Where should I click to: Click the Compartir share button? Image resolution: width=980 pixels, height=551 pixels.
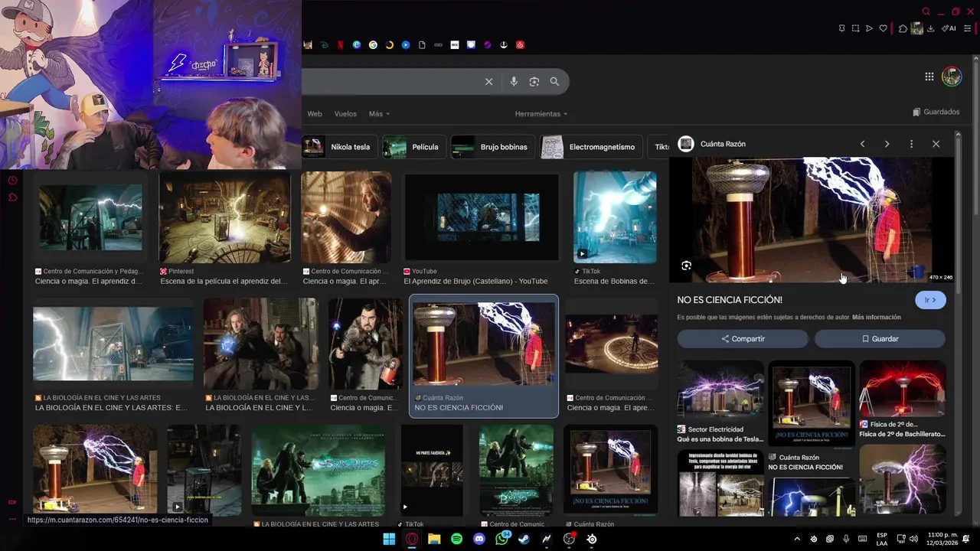[x=743, y=338]
